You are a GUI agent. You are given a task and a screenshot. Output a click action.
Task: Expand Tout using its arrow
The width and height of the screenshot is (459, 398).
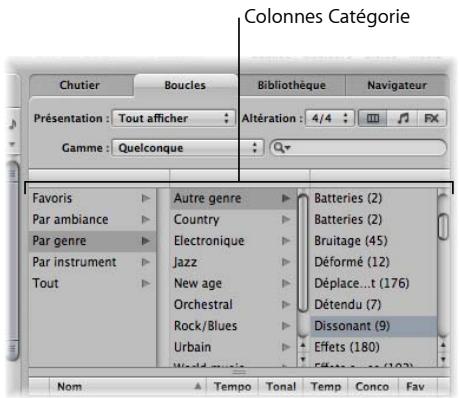click(146, 284)
